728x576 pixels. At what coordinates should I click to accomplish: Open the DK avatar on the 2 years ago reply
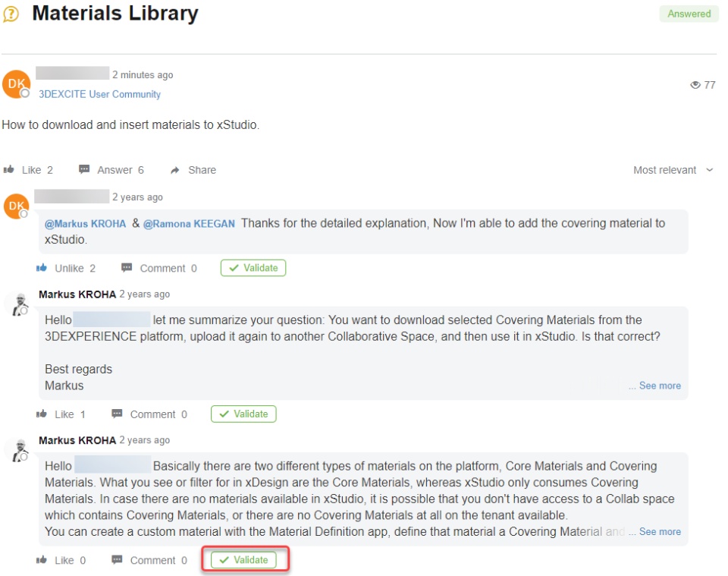[x=17, y=206]
